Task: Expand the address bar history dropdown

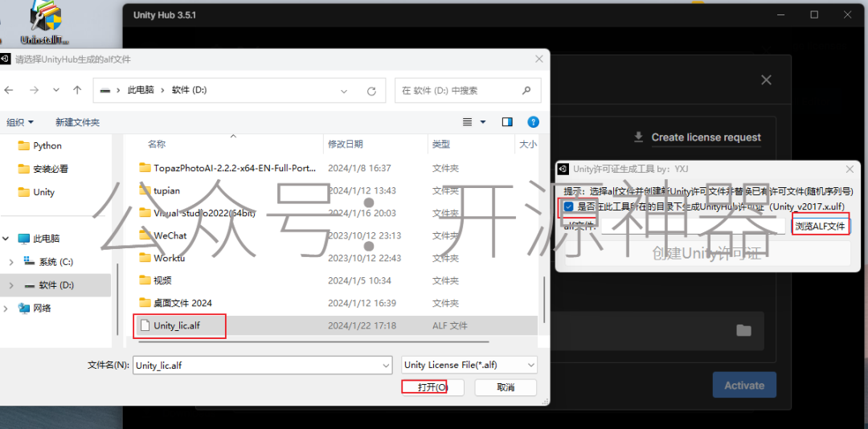Action: pos(344,90)
